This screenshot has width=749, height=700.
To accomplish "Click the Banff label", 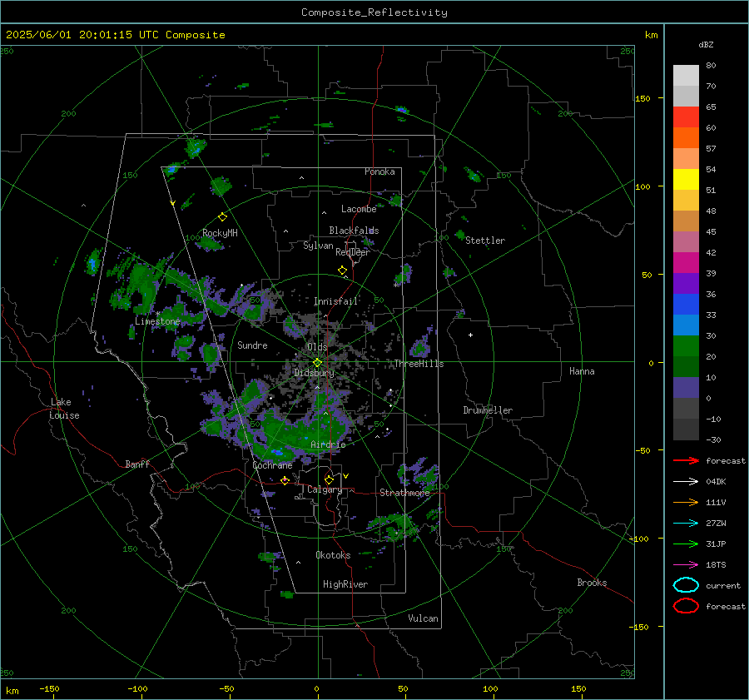I will click(137, 464).
